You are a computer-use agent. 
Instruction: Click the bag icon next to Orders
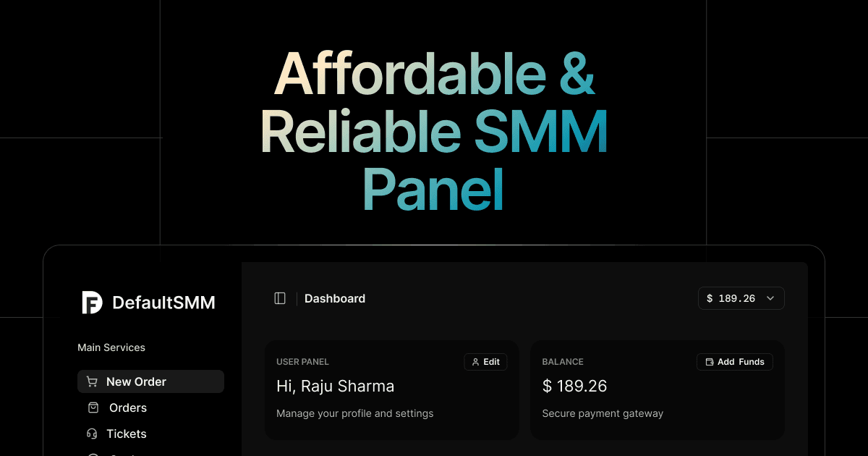point(93,408)
